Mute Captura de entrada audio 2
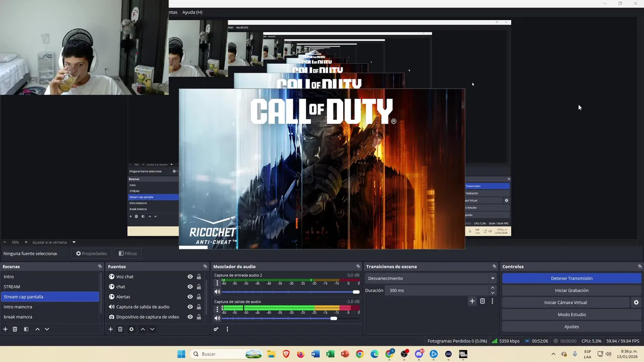Screen dimensions: 644x362 (x=217, y=292)
